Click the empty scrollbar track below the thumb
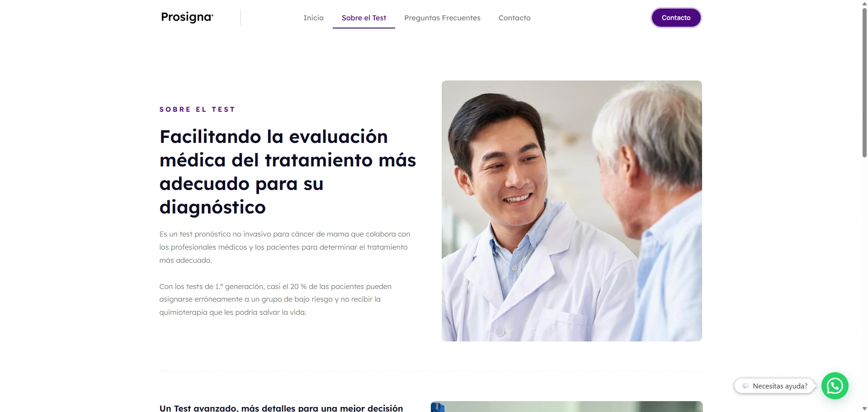868x412 pixels. click(x=864, y=280)
